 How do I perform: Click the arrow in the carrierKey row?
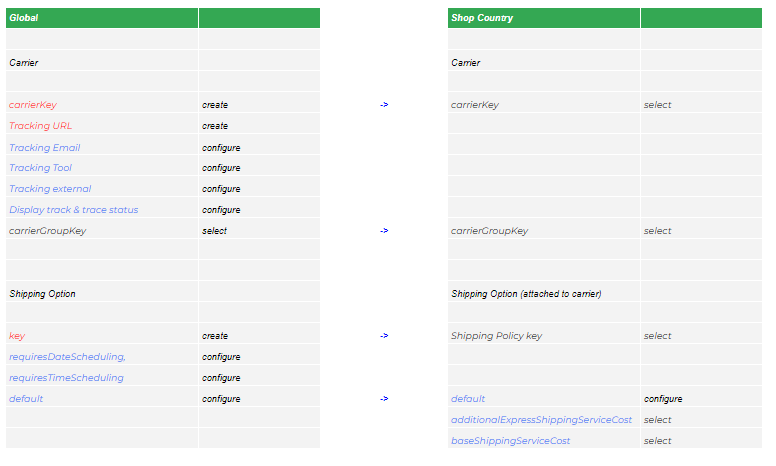[384, 105]
